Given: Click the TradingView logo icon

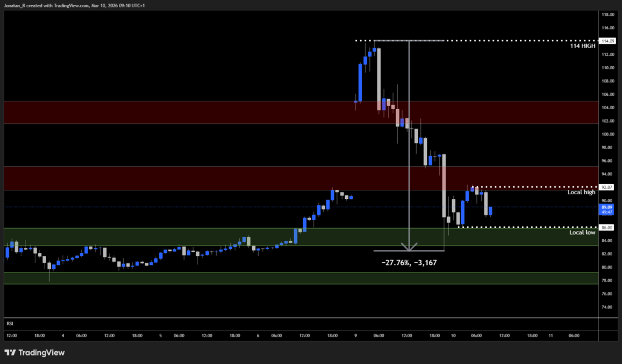Looking at the screenshot, I should tap(10, 352).
